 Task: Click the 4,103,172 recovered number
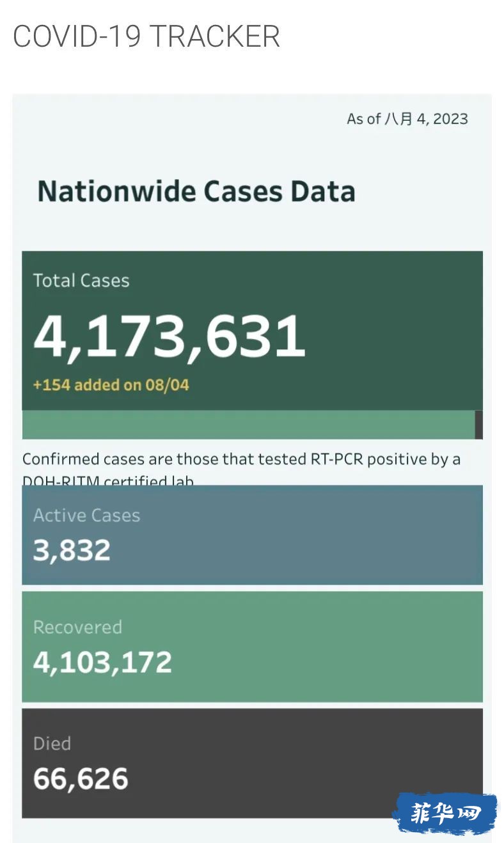click(102, 663)
